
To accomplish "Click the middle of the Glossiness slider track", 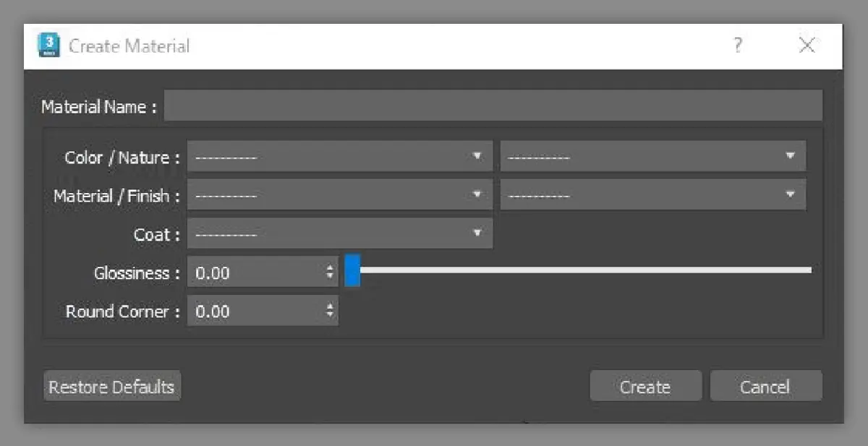I will 586,270.
